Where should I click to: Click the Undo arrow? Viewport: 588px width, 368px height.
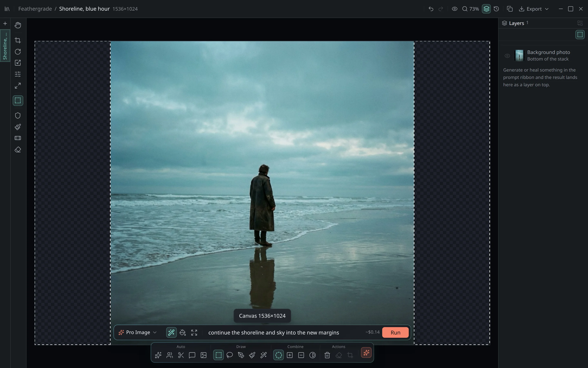[431, 9]
